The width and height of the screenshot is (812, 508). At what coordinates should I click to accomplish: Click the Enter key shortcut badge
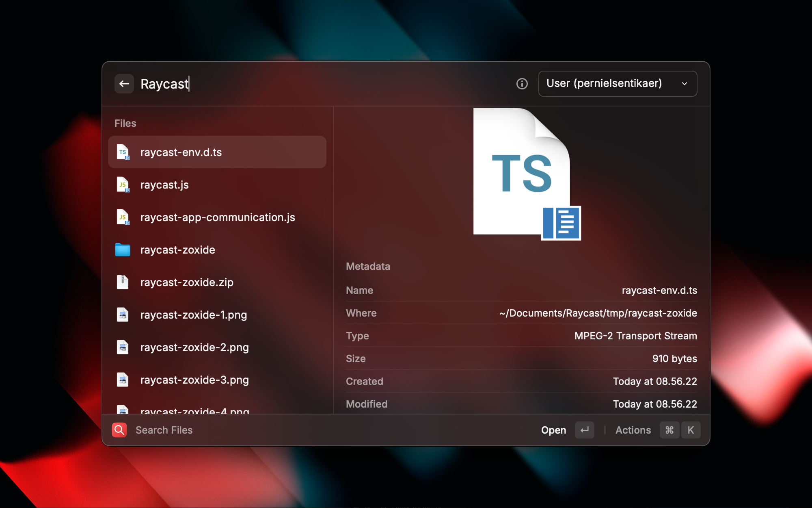pyautogui.click(x=584, y=430)
